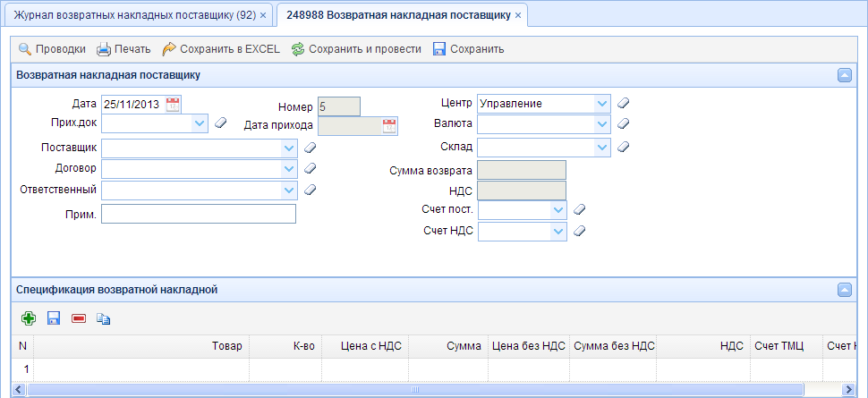868x398 pixels.
Task: Expand the Счет НДС dropdown
Action: click(558, 232)
